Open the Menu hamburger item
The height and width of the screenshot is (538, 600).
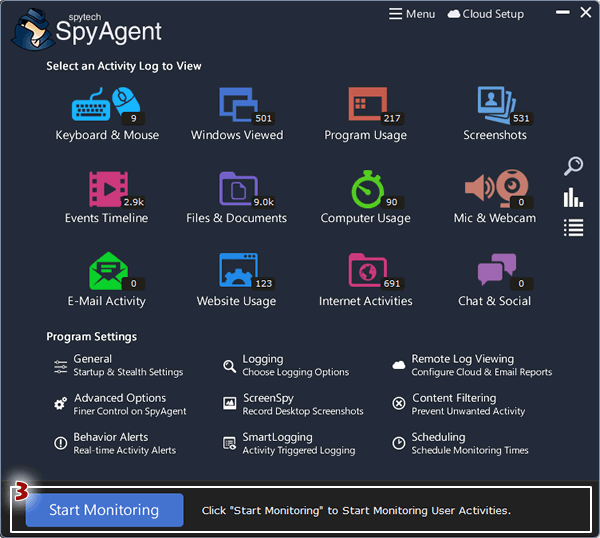[412, 14]
